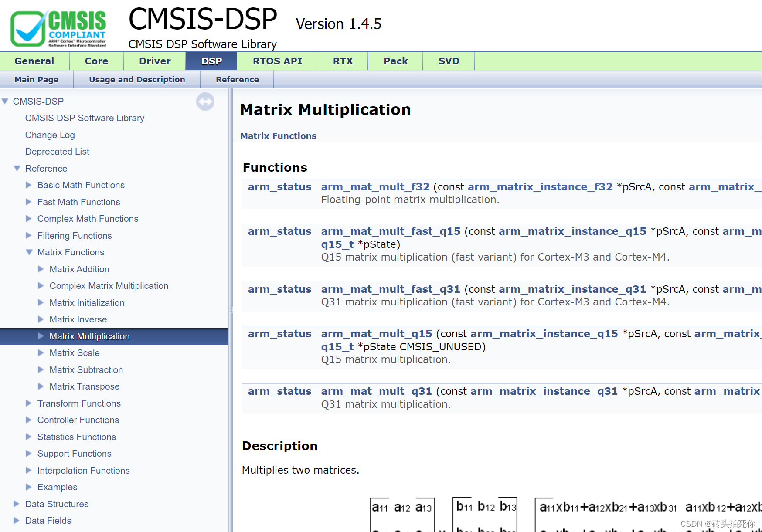Expand Filtering Functions arrow
The height and width of the screenshot is (532, 762).
[29, 235]
